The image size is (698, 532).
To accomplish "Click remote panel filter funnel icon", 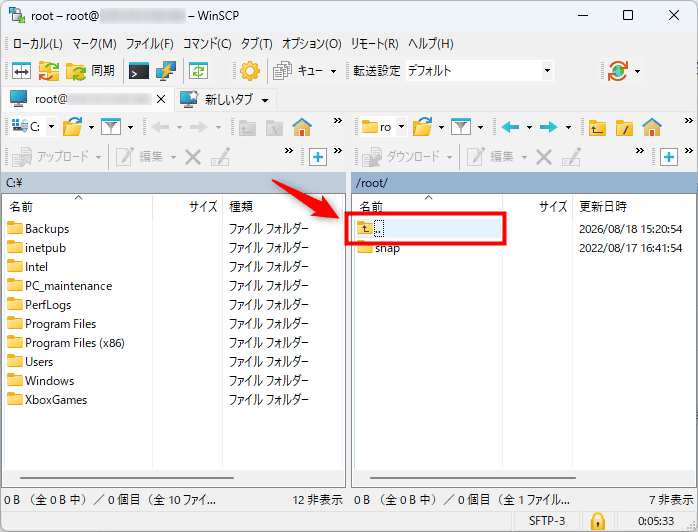I will pyautogui.click(x=461, y=127).
